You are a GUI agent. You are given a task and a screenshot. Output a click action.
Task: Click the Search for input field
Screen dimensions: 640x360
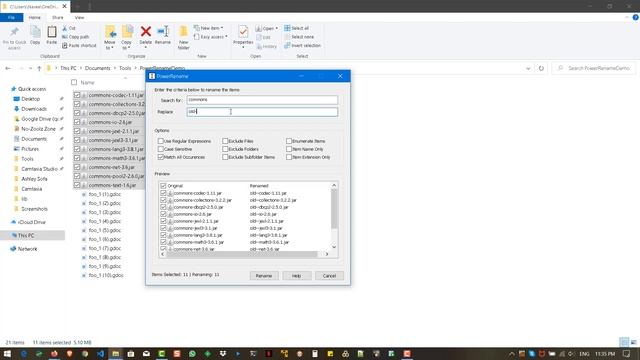[262, 100]
